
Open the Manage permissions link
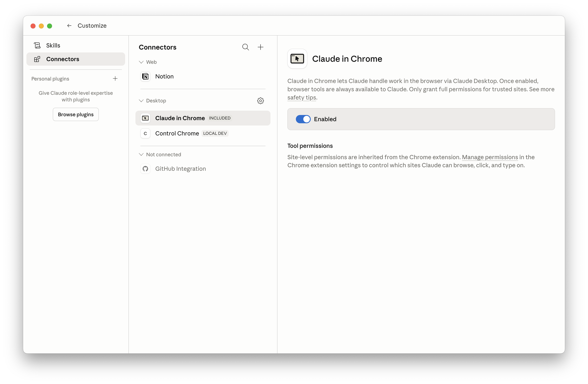(490, 157)
